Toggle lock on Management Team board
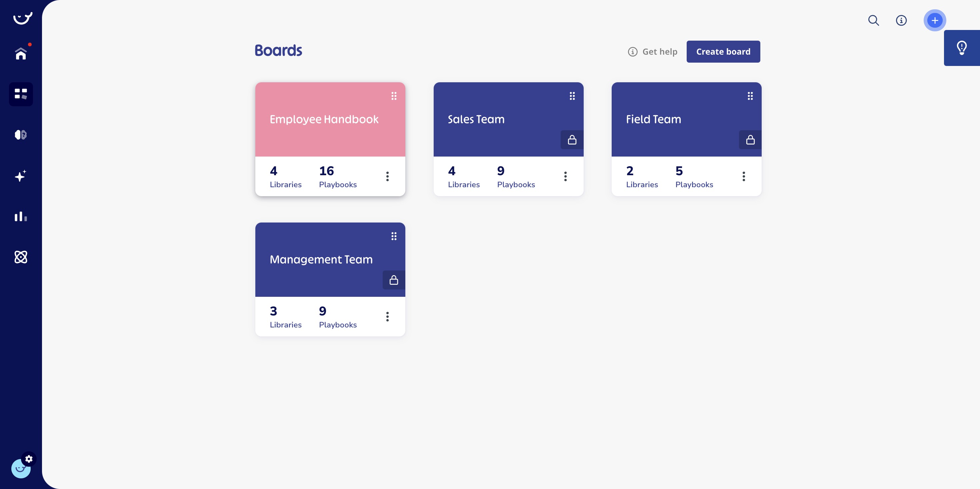980x489 pixels. [394, 280]
